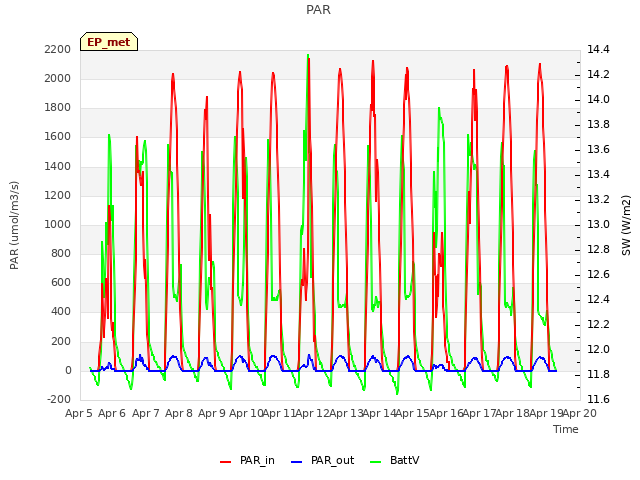Select the PAR chart title
Image resolution: width=640 pixels, height=480 pixels.
click(318, 10)
